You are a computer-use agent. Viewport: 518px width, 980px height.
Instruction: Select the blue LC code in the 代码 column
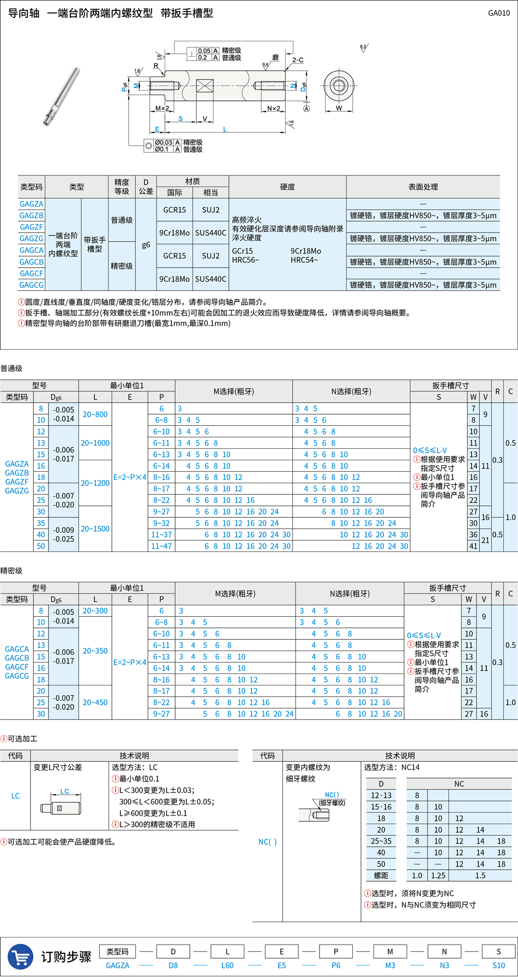tap(15, 796)
